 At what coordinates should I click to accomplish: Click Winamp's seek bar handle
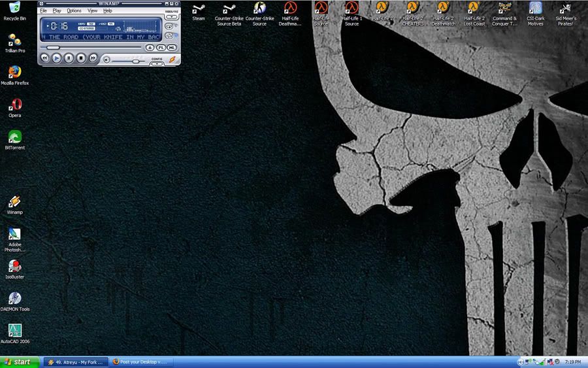pos(54,48)
